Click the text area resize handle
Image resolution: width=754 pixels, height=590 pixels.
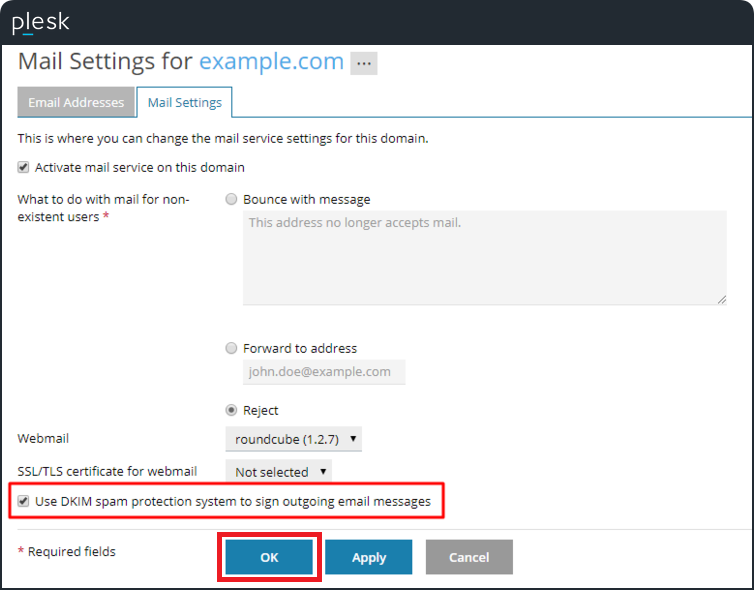pyautogui.click(x=720, y=299)
